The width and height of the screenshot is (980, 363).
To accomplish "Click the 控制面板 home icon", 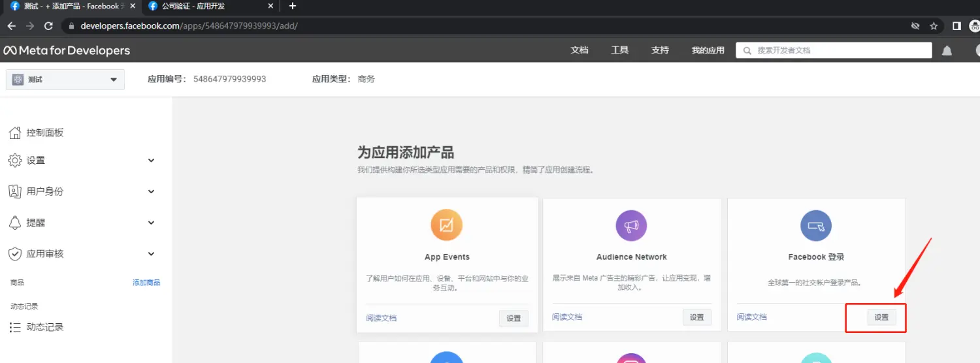I will click(15, 133).
